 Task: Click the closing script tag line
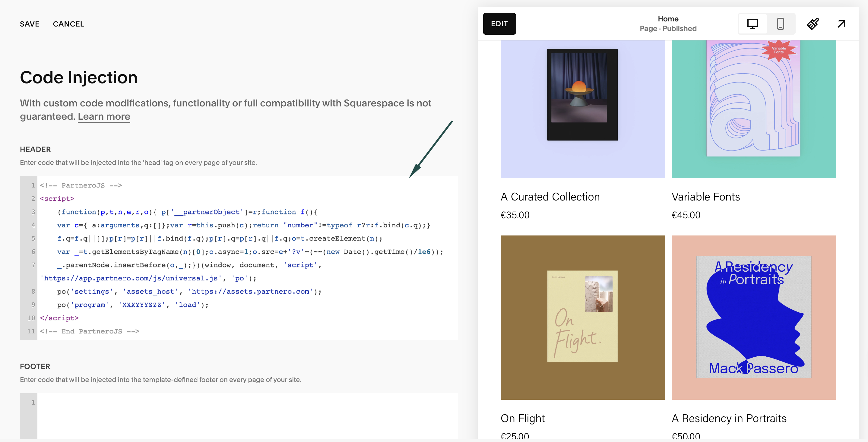pos(59,318)
